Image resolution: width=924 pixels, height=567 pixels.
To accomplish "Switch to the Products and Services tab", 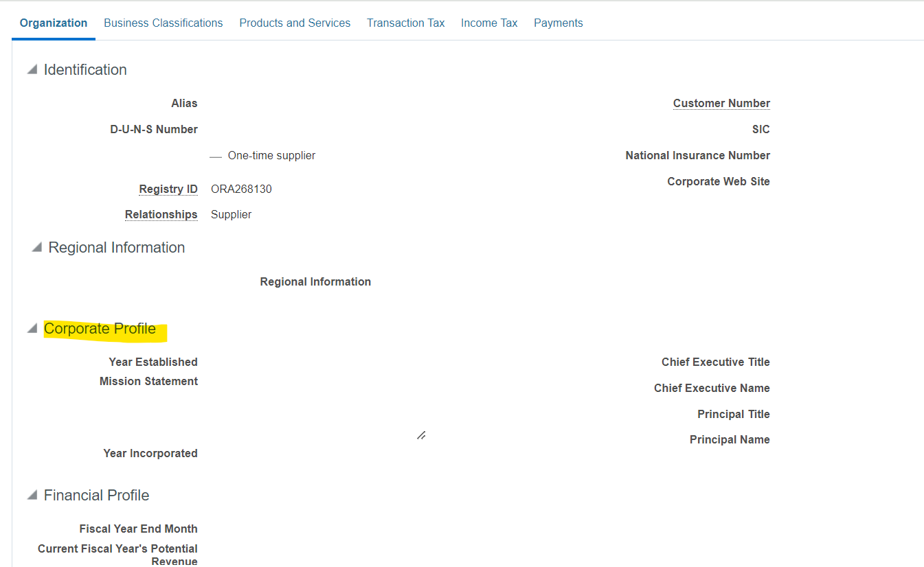I will [x=295, y=23].
